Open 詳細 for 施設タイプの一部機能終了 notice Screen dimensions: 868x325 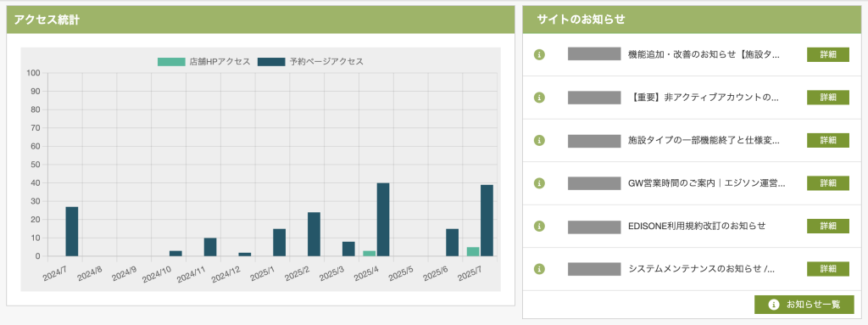827,140
